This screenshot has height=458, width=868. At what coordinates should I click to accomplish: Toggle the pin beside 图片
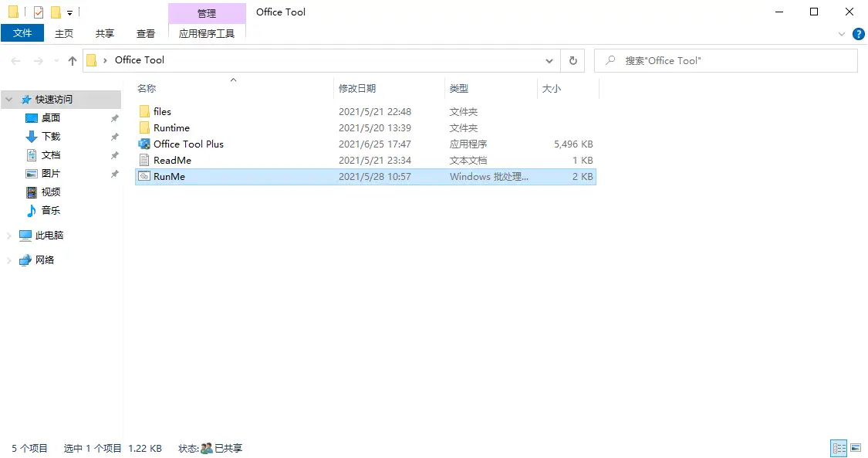(x=114, y=174)
